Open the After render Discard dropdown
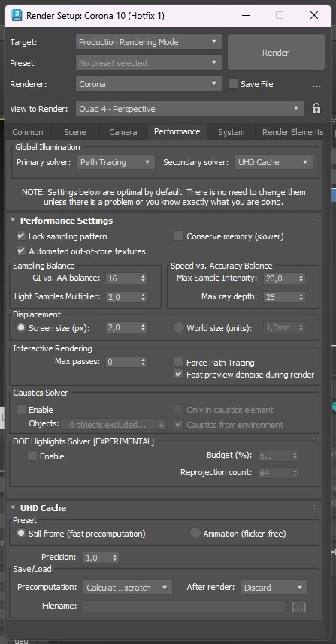336x644 pixels. point(274,587)
